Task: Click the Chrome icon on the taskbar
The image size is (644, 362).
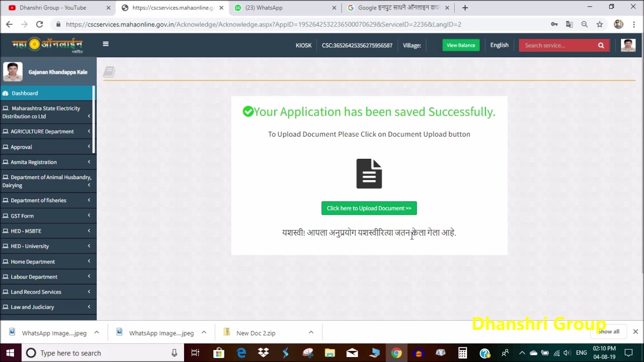Action: coord(396,353)
